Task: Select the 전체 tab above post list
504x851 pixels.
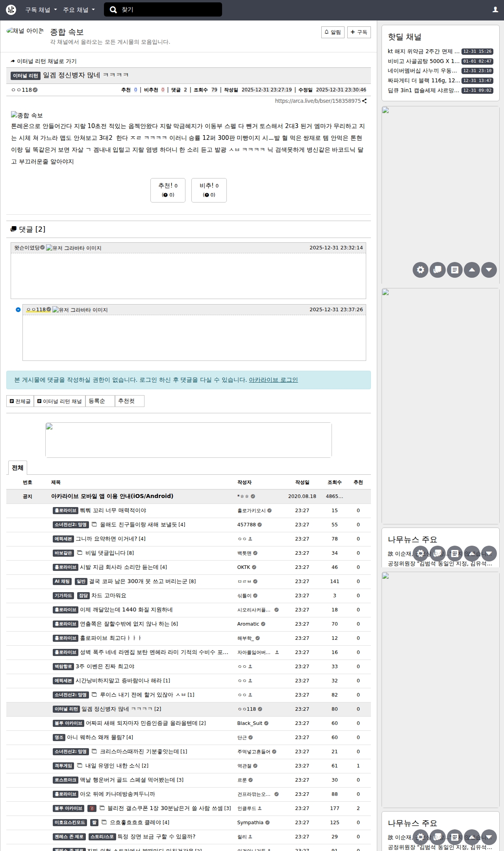Action: (x=17, y=468)
